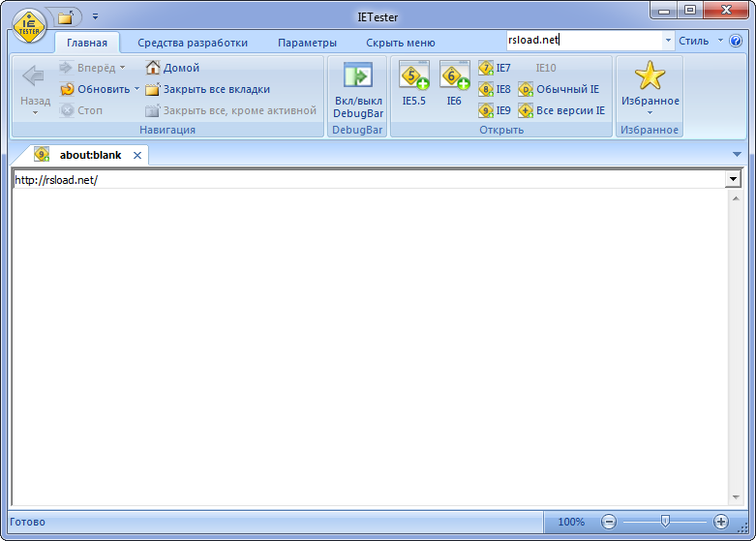
Task: Click the blue help question mark icon
Action: pos(736,41)
